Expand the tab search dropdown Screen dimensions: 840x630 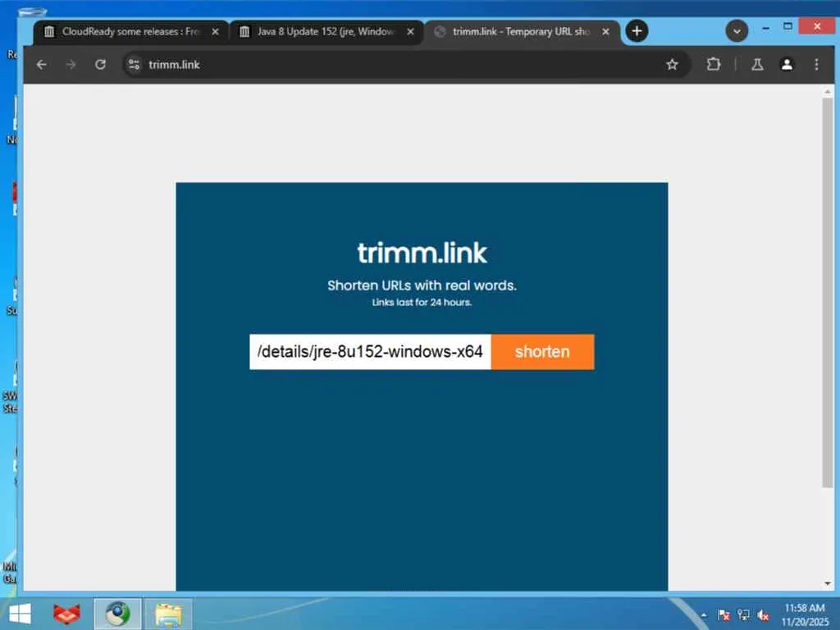point(737,31)
